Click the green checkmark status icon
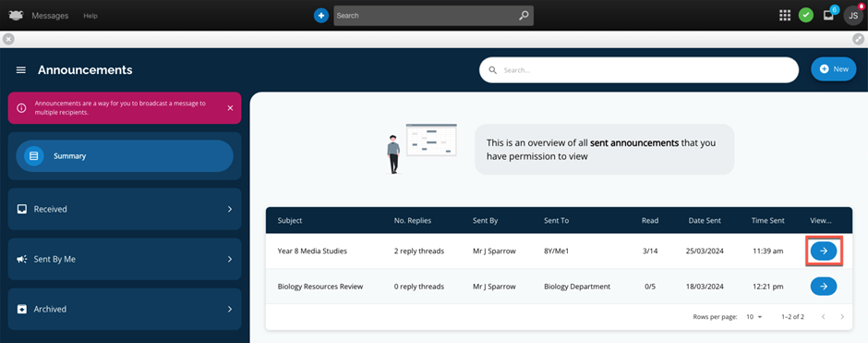 (806, 16)
